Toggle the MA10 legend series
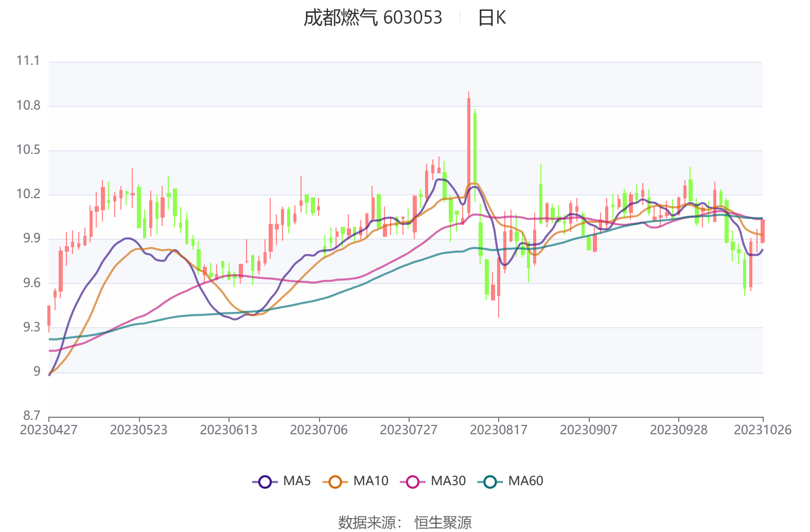Screen dimensions: 810x532 (x=356, y=482)
